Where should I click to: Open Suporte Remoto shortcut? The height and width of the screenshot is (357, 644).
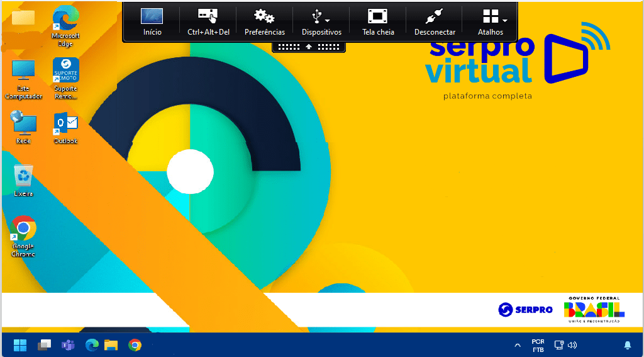[x=65, y=79]
